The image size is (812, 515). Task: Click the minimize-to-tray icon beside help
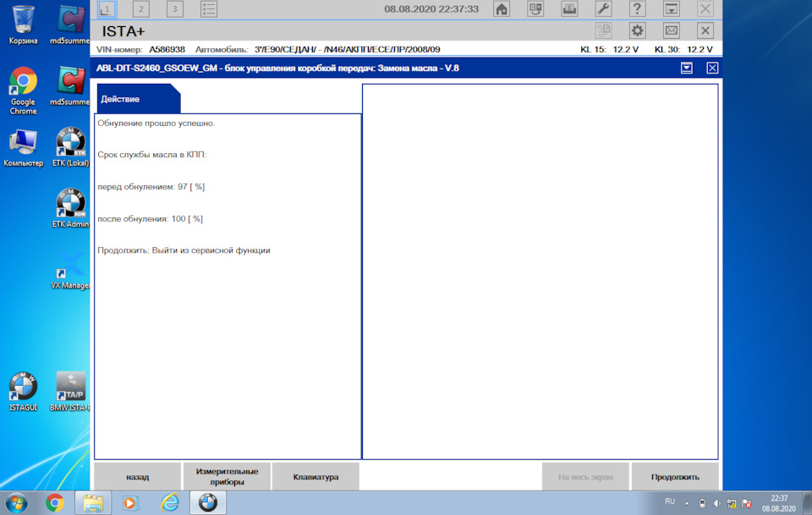(x=671, y=8)
